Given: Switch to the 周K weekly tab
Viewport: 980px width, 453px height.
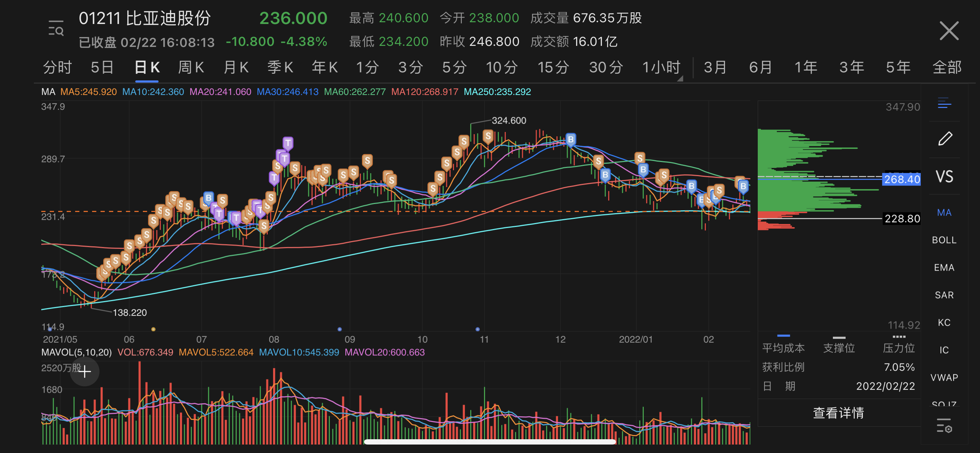Looking at the screenshot, I should (x=191, y=68).
